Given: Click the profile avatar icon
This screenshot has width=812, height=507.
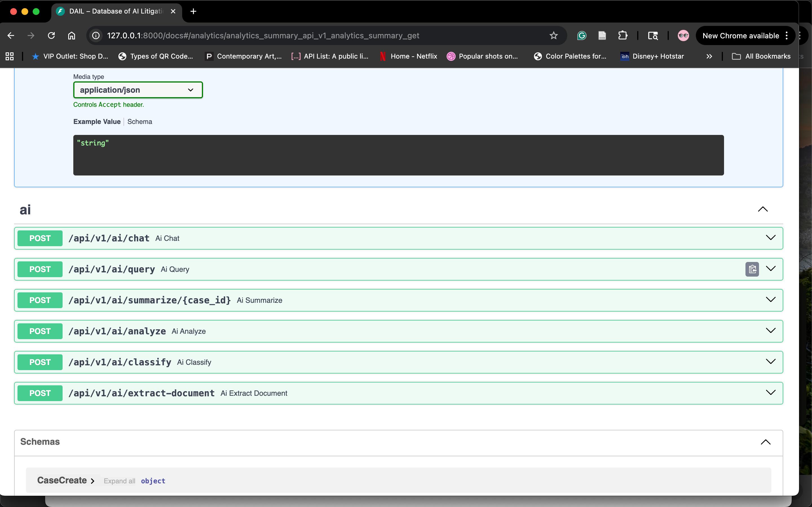Looking at the screenshot, I should pyautogui.click(x=683, y=35).
